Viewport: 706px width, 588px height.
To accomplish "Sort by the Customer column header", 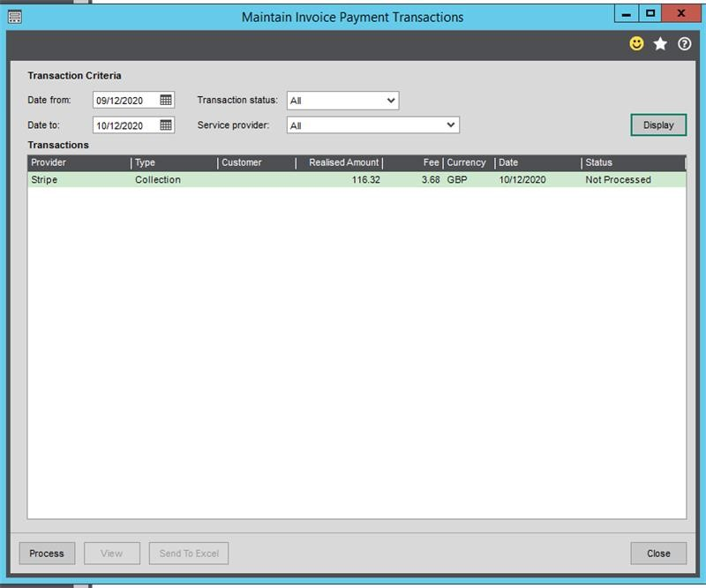I will pyautogui.click(x=257, y=162).
